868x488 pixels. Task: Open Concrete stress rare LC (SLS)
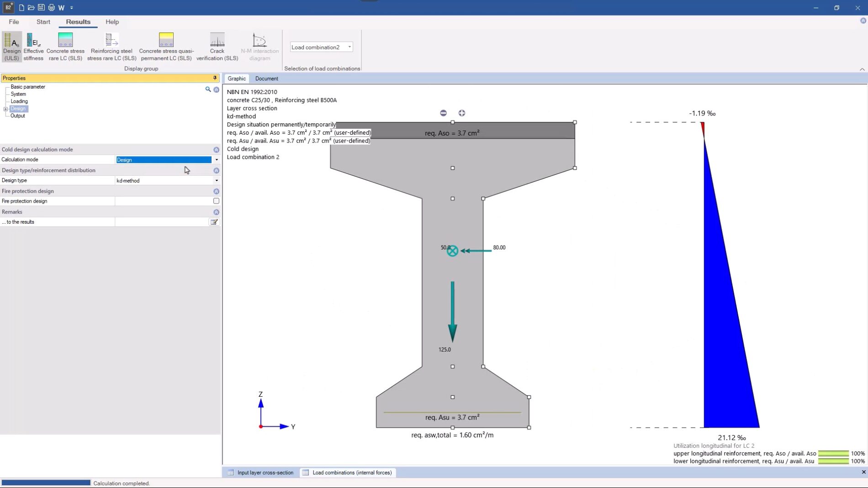click(x=65, y=46)
